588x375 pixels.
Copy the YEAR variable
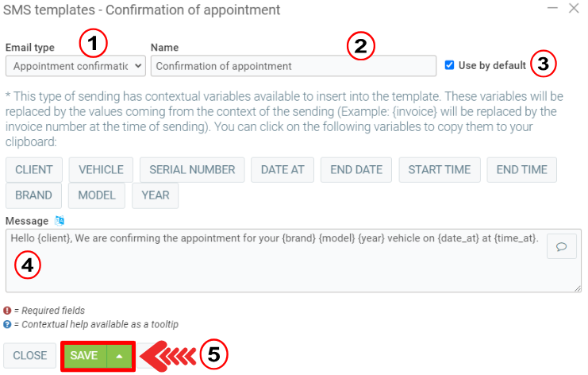156,195
